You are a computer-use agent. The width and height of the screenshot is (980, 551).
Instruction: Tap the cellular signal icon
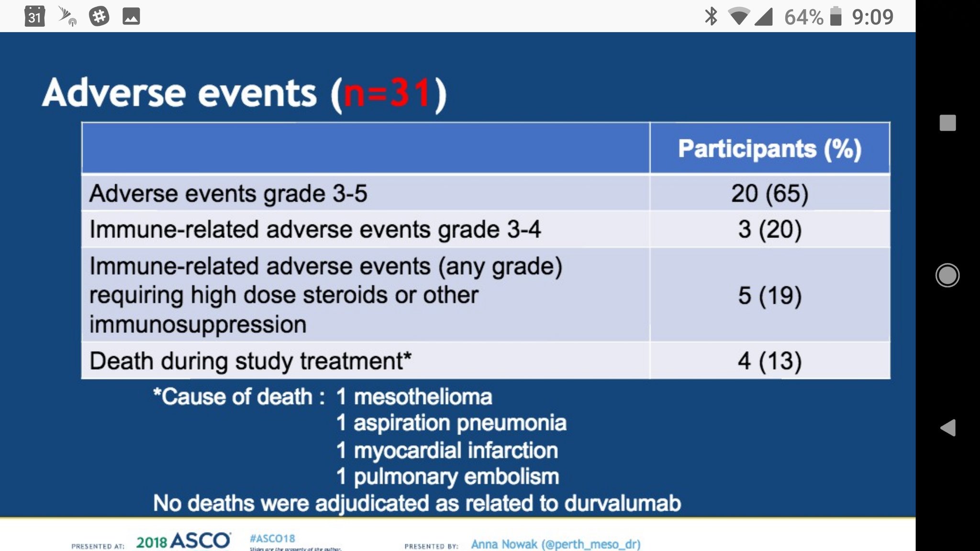[x=764, y=17]
